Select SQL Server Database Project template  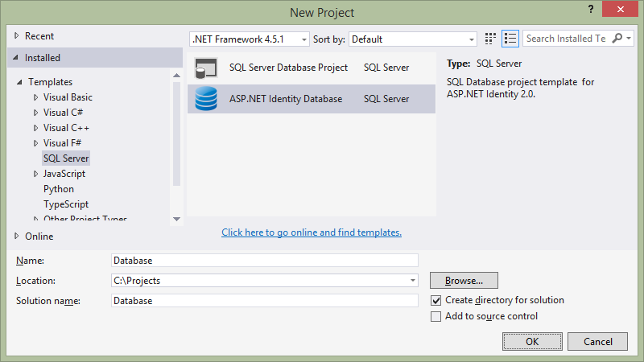tap(312, 68)
